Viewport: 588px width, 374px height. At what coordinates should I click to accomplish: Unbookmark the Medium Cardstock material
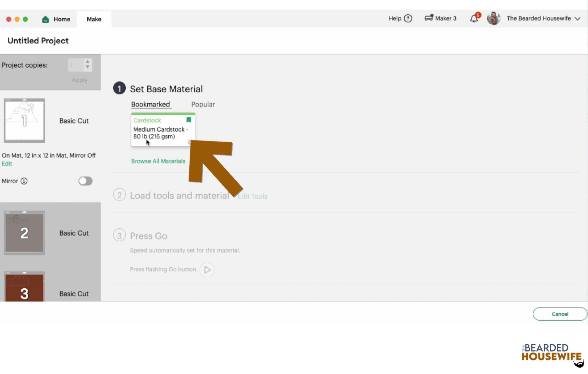pyautogui.click(x=189, y=120)
